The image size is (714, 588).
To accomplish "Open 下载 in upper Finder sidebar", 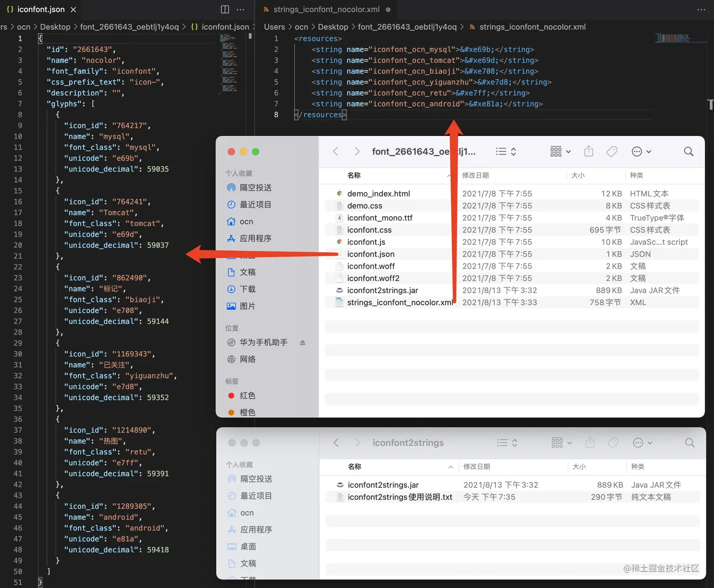I will [x=241, y=289].
